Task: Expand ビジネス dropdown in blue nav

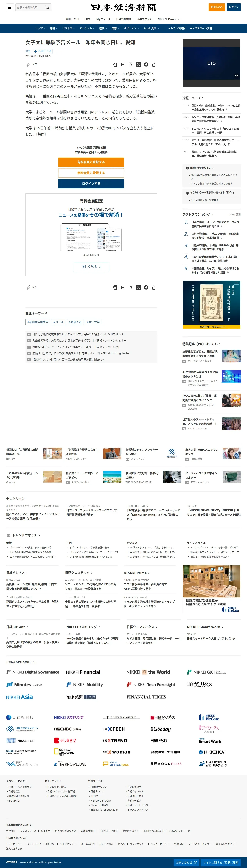Action: (x=68, y=28)
